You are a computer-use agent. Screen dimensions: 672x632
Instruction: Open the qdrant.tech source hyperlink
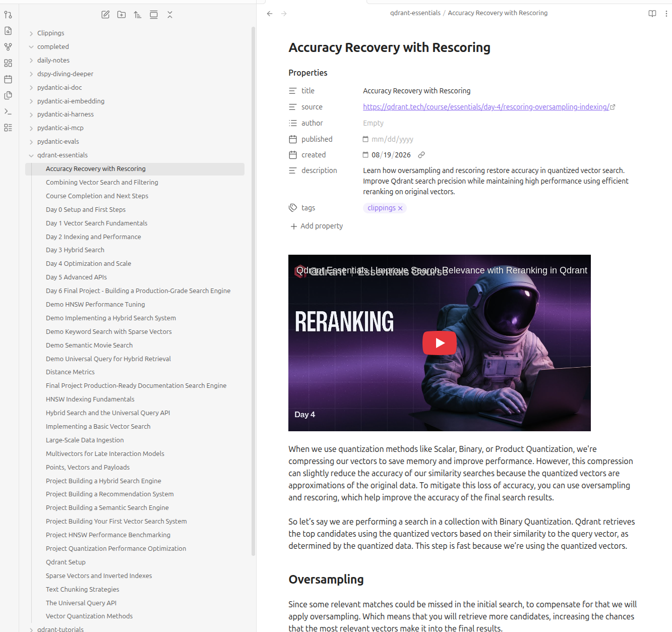(x=486, y=107)
